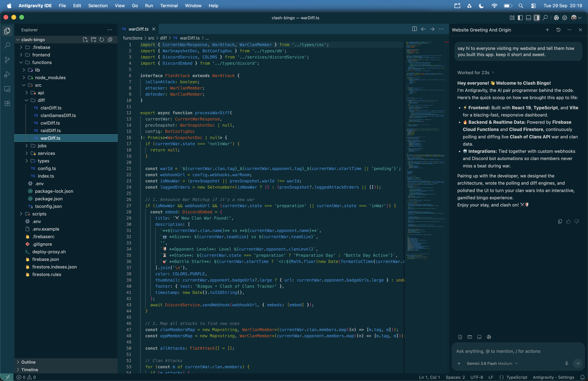Click the microphone voice input icon
Screen dimensions: 588x381
(x=567, y=363)
